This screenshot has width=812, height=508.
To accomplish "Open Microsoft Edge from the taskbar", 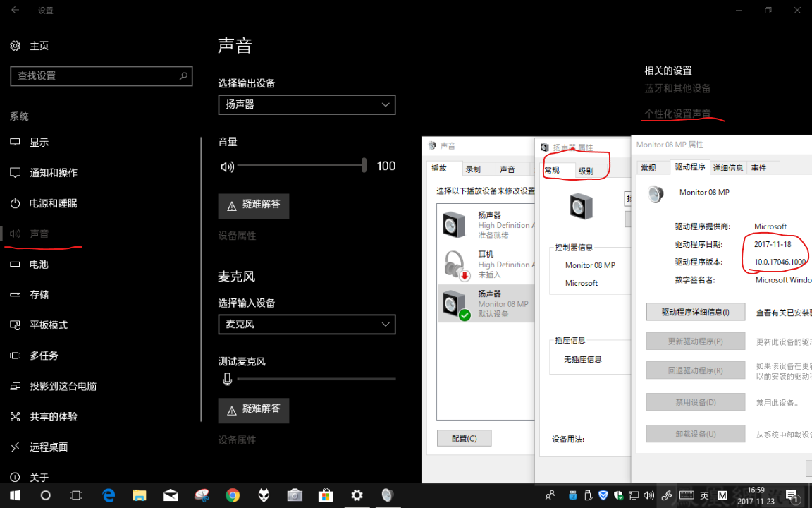I will click(109, 495).
